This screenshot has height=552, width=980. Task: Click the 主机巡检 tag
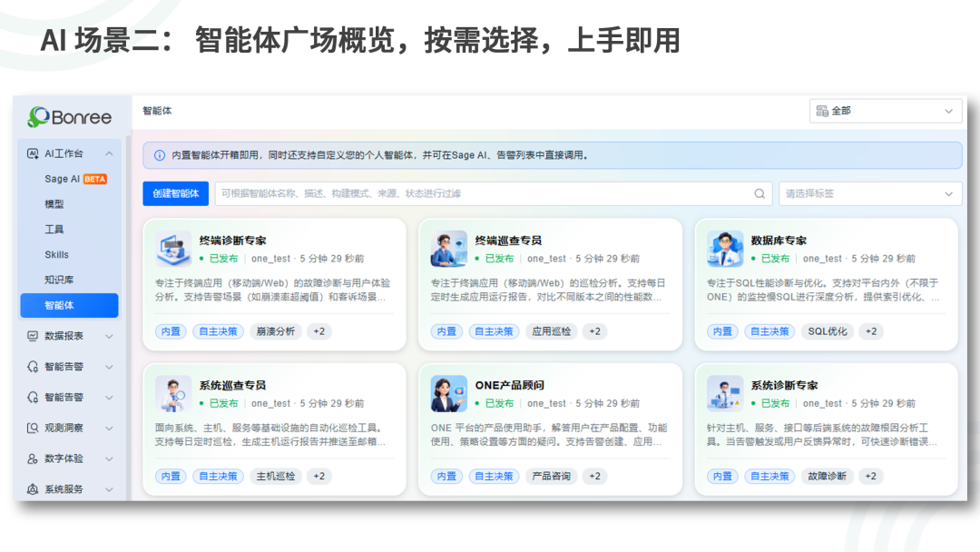(x=276, y=477)
